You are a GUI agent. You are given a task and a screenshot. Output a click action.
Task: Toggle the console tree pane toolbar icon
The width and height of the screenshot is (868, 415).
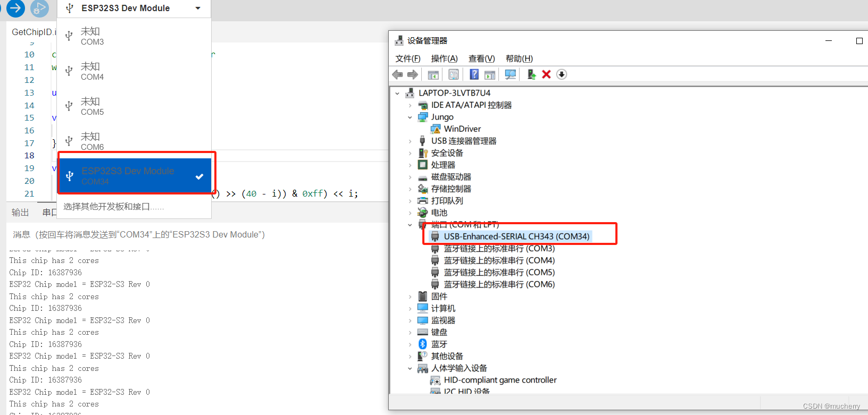[x=433, y=74]
